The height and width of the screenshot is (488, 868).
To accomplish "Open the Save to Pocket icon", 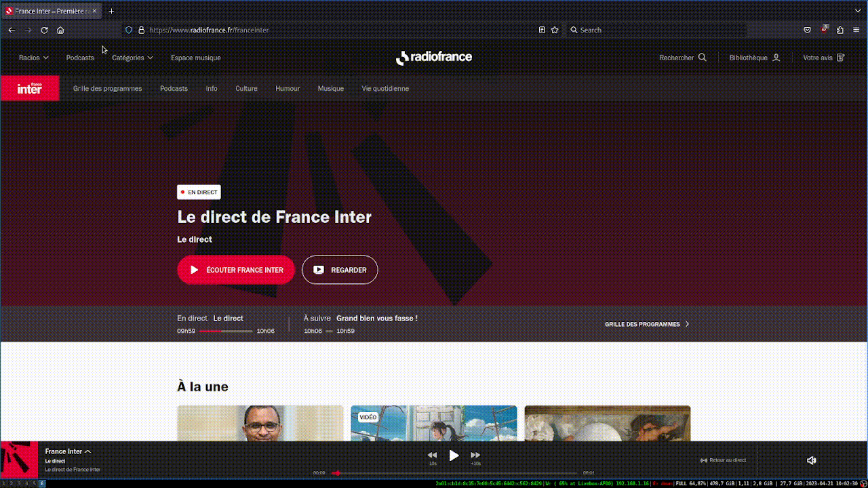I will coord(807,30).
